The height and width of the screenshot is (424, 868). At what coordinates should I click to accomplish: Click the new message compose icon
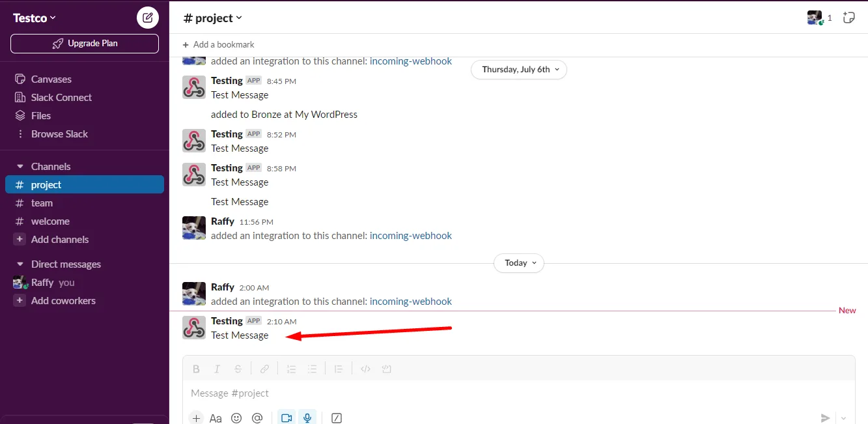point(147,18)
